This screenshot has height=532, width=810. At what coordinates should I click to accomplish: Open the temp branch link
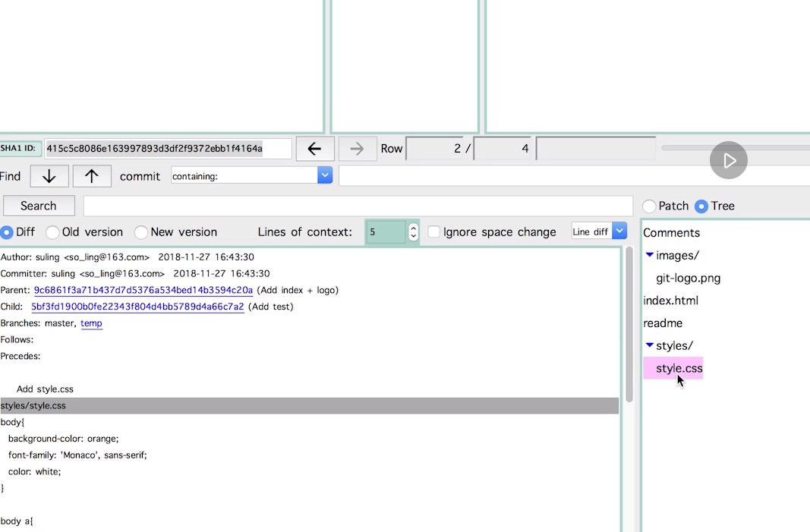click(x=91, y=323)
